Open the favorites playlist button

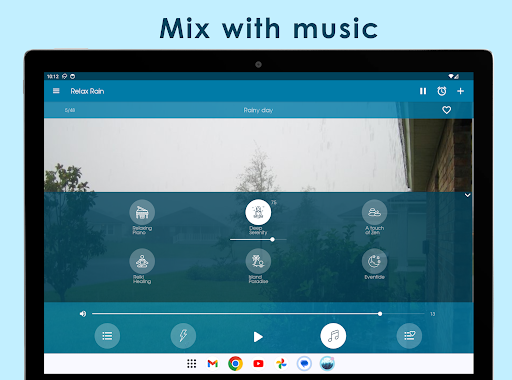point(409,336)
